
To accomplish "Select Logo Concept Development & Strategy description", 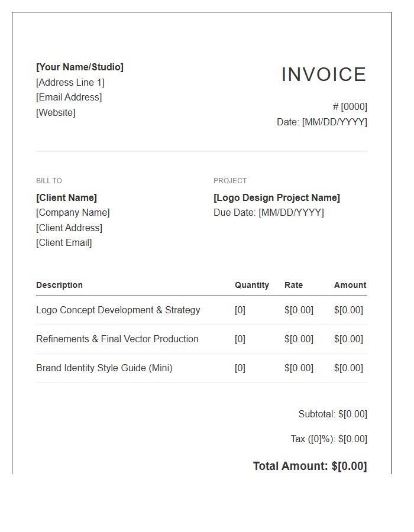I will 118,310.
